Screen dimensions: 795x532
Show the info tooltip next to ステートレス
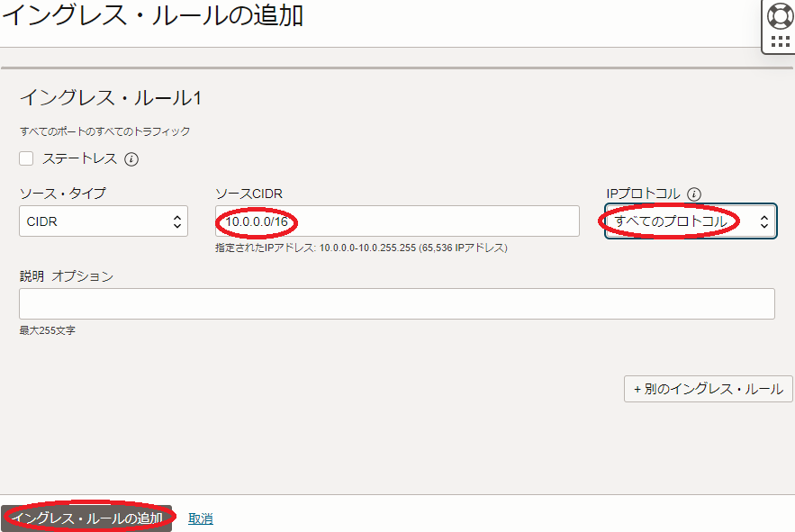[x=131, y=159]
